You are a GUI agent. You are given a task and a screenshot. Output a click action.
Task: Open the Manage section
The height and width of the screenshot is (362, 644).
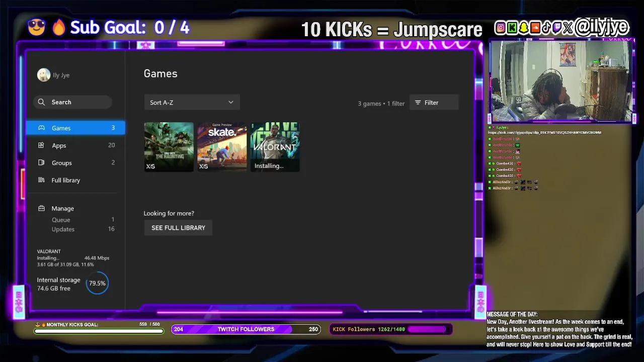tap(75, 208)
